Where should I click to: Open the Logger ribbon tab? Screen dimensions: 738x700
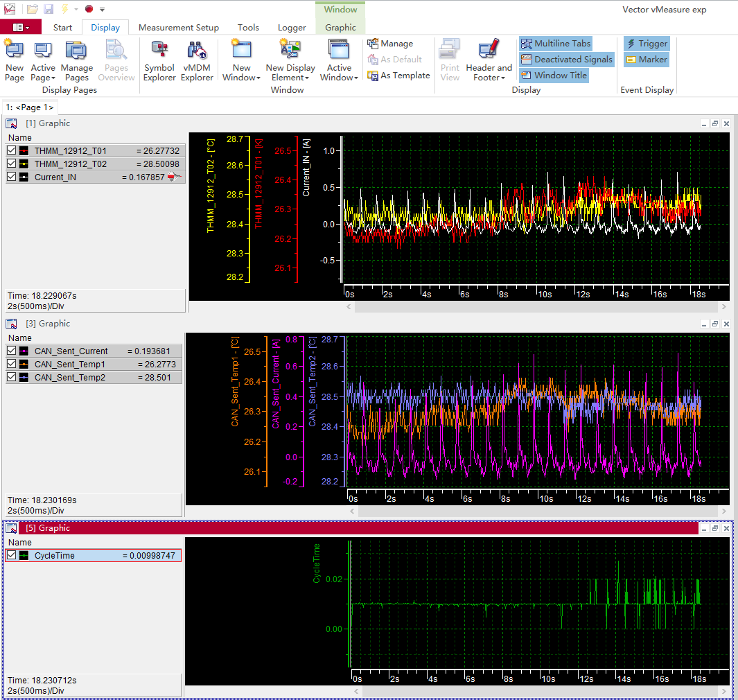point(292,28)
